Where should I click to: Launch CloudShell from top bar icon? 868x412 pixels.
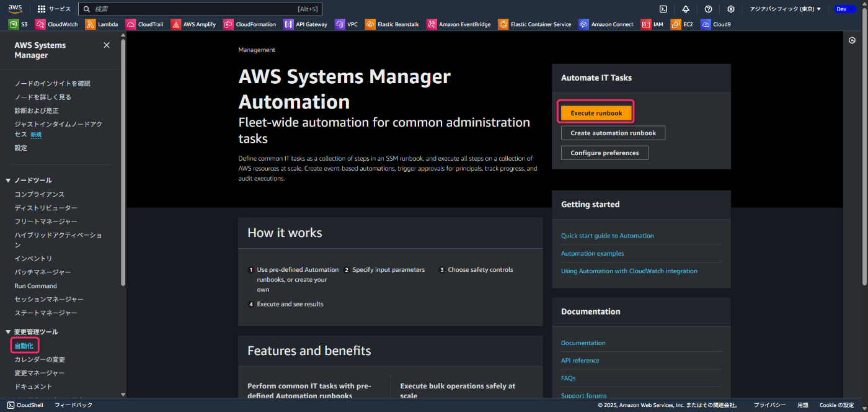tap(663, 9)
